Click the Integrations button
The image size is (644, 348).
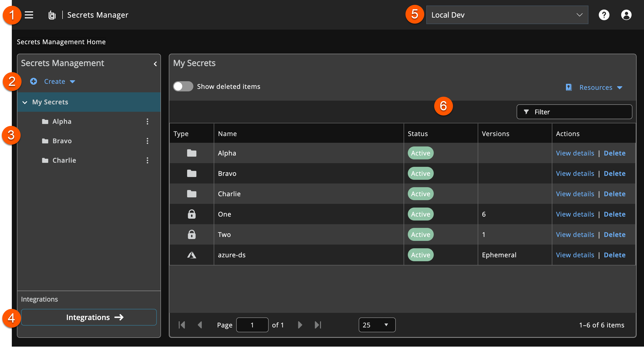(x=89, y=317)
